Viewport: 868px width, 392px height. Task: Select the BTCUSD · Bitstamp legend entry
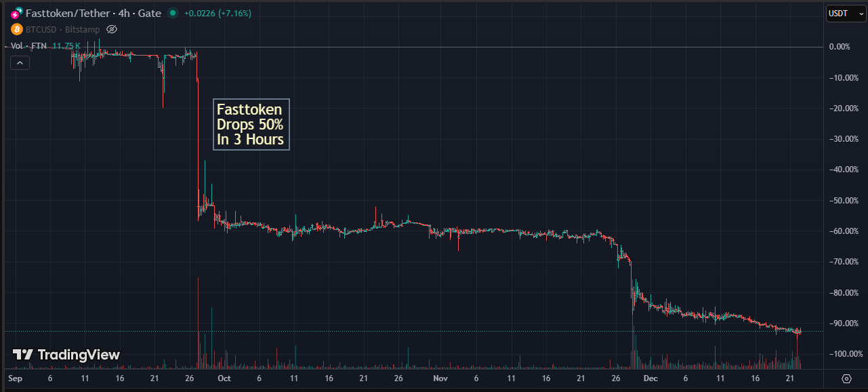[62, 29]
